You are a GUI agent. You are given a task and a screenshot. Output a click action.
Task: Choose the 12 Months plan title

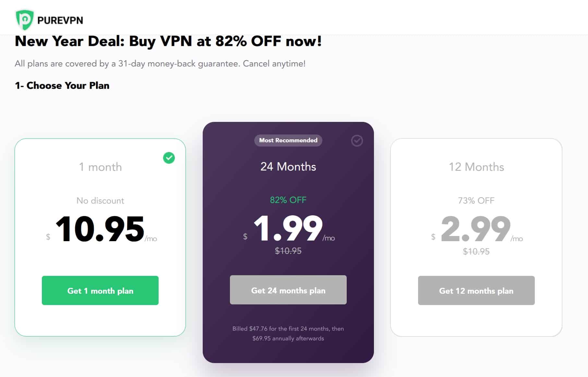(x=476, y=167)
